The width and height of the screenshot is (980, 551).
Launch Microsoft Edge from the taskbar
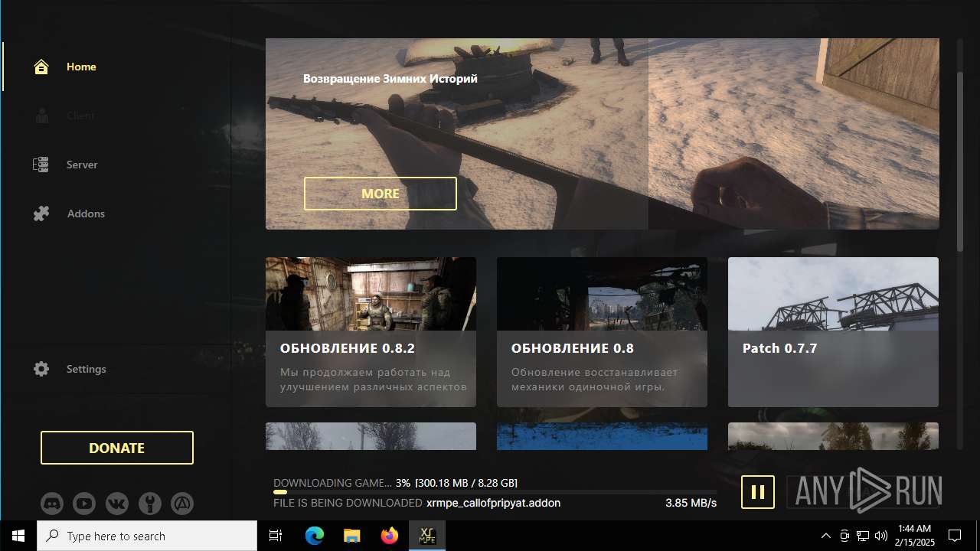(315, 536)
